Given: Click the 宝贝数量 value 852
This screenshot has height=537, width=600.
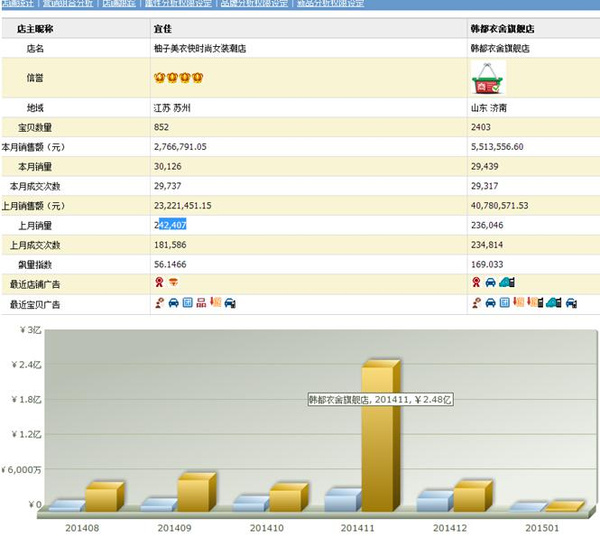Looking at the screenshot, I should 161,127.
